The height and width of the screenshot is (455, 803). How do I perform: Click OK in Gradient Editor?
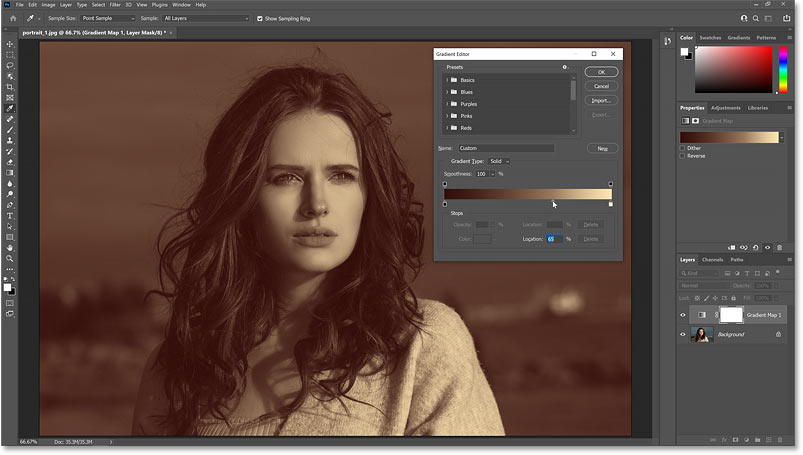pos(601,72)
